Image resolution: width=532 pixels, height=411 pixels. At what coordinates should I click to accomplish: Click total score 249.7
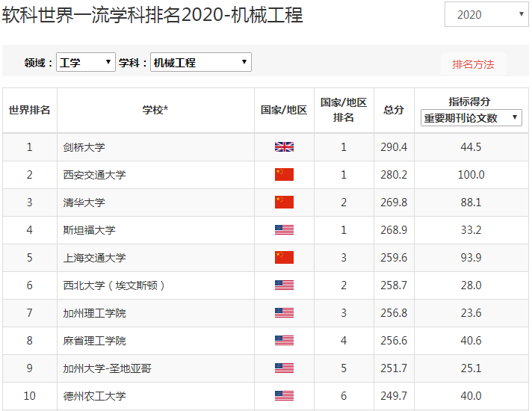click(394, 396)
